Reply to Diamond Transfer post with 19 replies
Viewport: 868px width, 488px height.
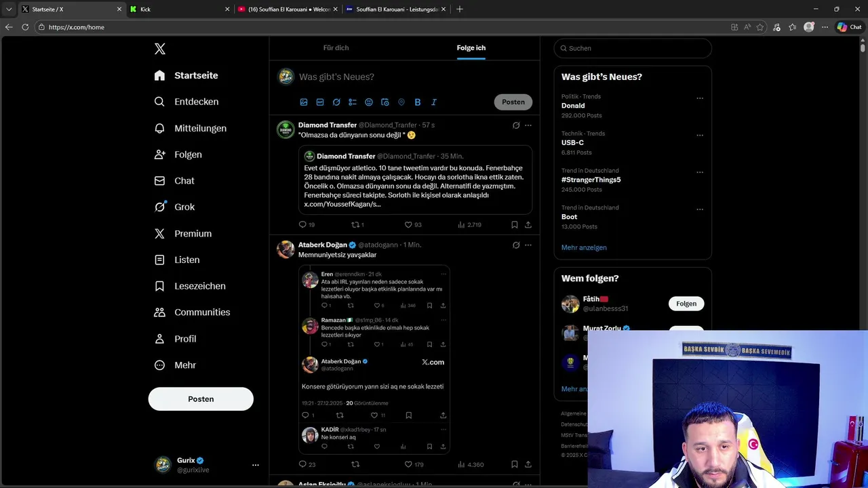point(307,224)
